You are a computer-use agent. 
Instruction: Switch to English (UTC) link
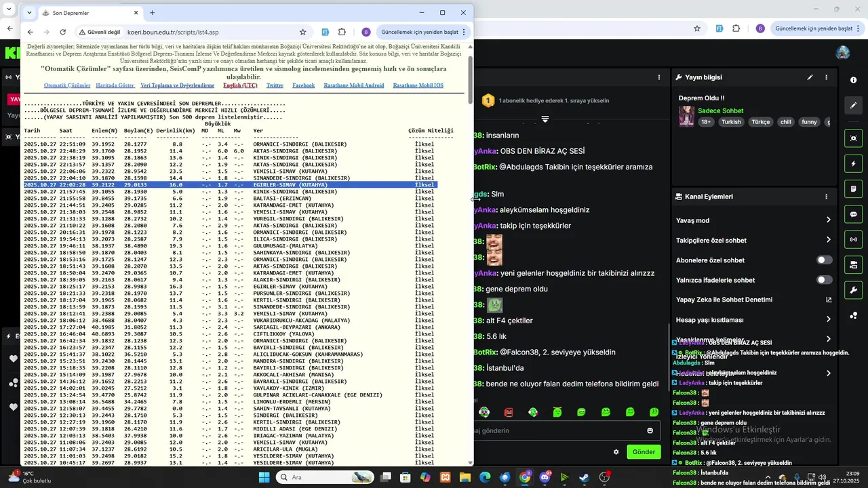pos(240,85)
